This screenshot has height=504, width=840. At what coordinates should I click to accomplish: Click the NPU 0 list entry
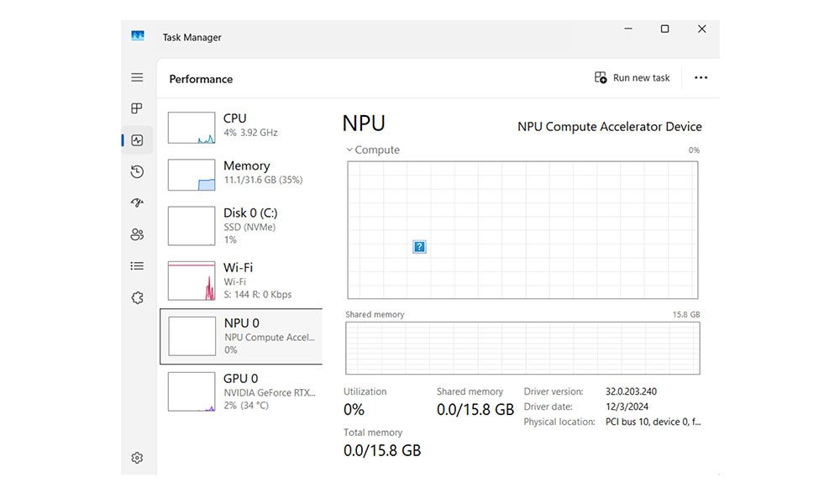241,336
